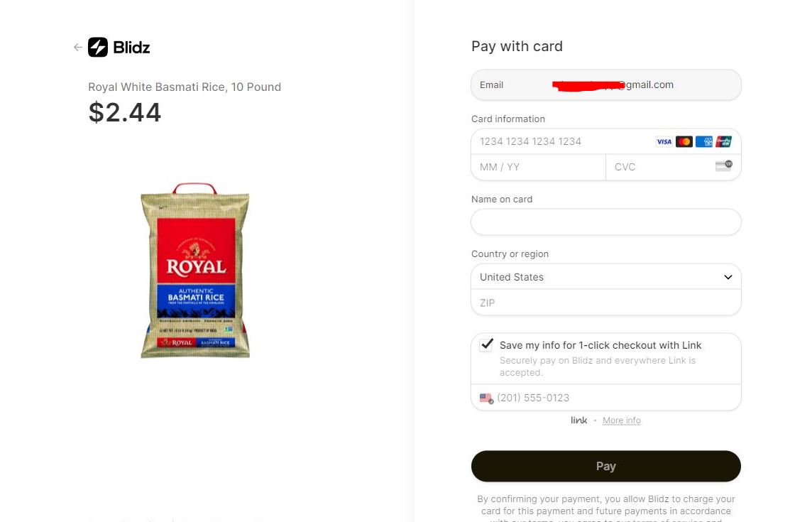Uncheck Save my info for 1-click checkout
Screen dimensions: 812x522
pyautogui.click(x=486, y=345)
